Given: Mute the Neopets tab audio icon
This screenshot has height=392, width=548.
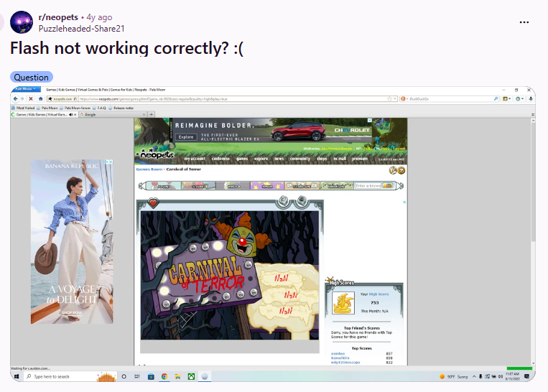Looking at the screenshot, I should (70, 114).
